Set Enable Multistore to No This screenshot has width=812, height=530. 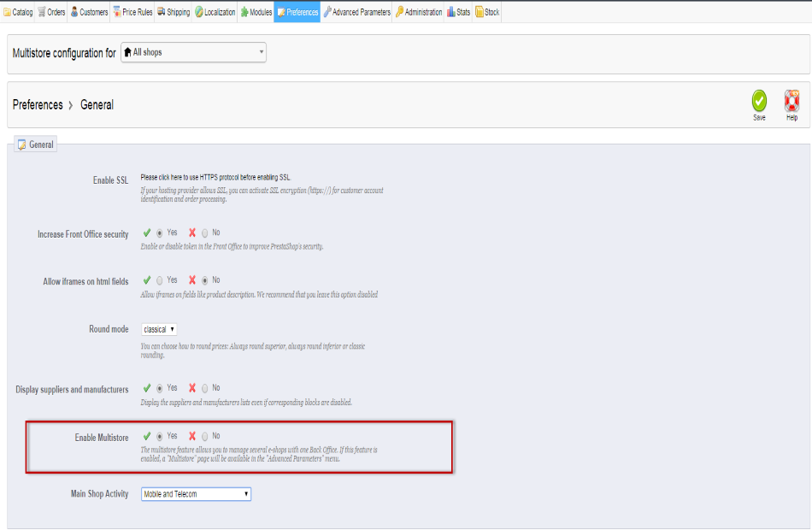[205, 436]
